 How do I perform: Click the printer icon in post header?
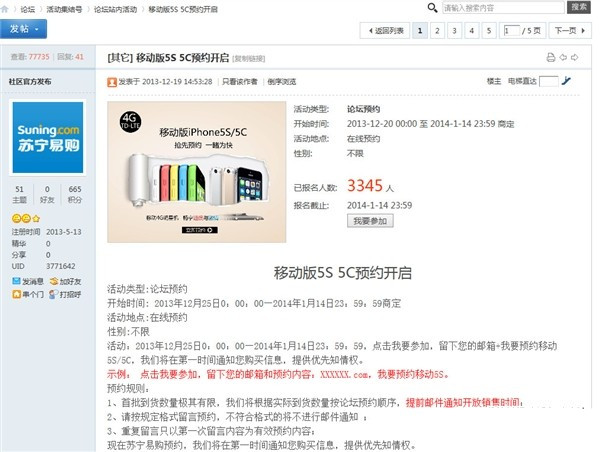[x=550, y=57]
